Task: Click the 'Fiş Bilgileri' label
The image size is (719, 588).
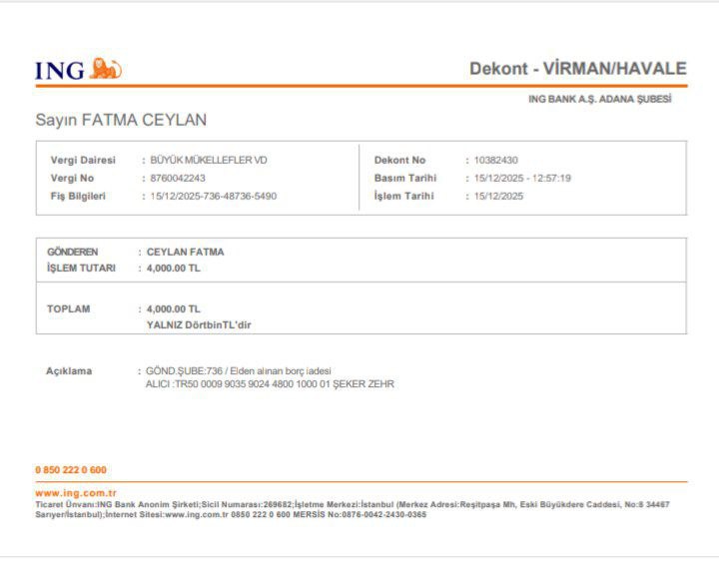Action: 78,196
